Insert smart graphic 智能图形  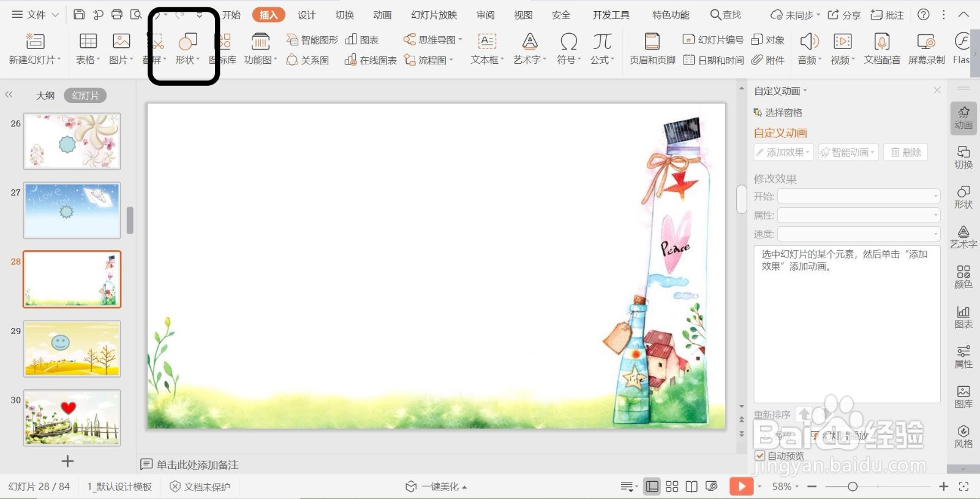[312, 40]
